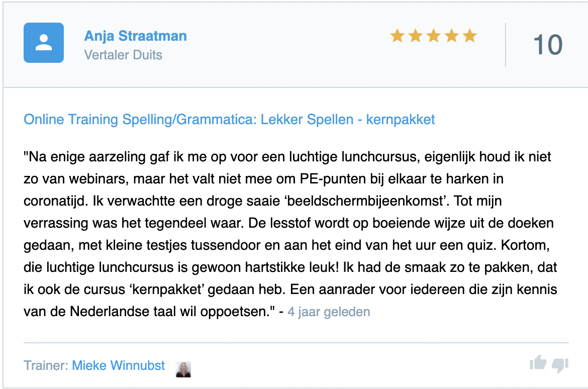The height and width of the screenshot is (389, 588).
Task: Select the fifth rating star
Action: pyautogui.click(x=469, y=35)
